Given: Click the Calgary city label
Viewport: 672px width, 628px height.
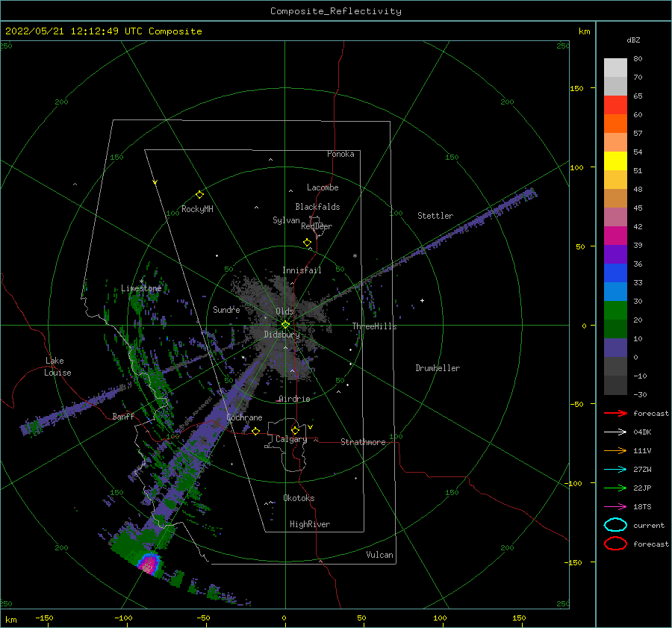Looking at the screenshot, I should coord(291,439).
